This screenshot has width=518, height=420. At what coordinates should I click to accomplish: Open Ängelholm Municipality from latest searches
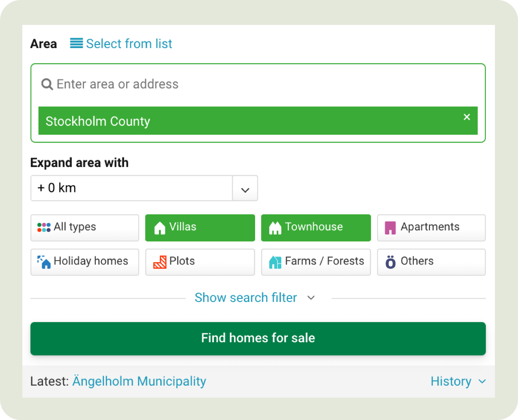coord(139,381)
